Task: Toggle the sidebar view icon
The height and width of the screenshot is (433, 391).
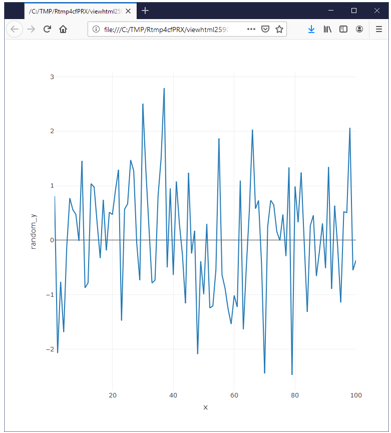Action: 343,29
